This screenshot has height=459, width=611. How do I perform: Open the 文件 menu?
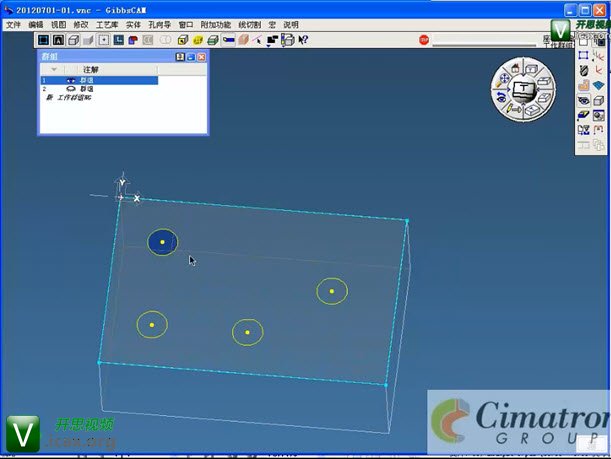13,25
